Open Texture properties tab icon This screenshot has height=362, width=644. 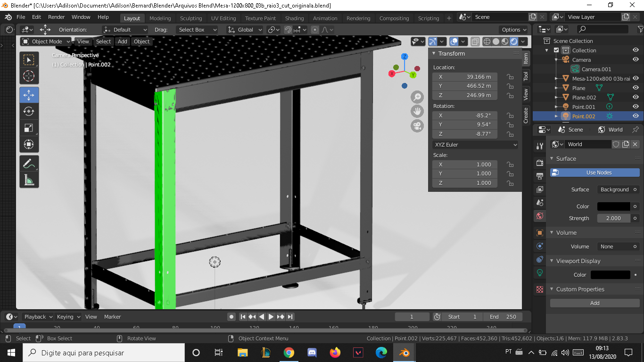click(x=540, y=289)
